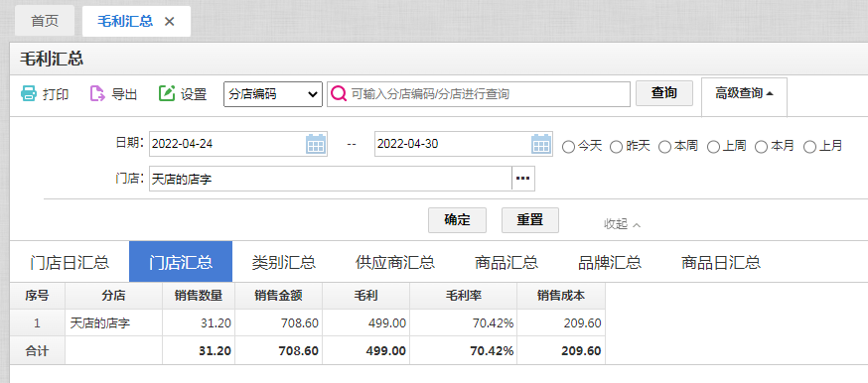The height and width of the screenshot is (383, 868).
Task: Click the settings (设置) edit icon
Action: 167,93
